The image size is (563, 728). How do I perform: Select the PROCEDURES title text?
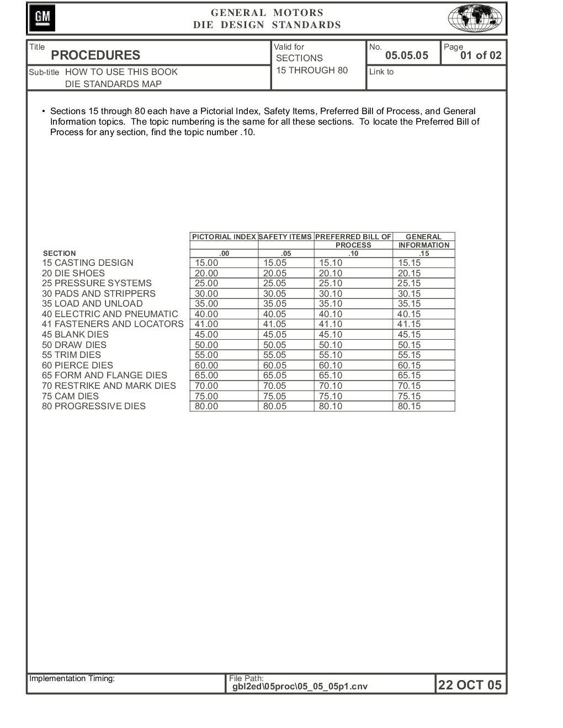(95, 55)
